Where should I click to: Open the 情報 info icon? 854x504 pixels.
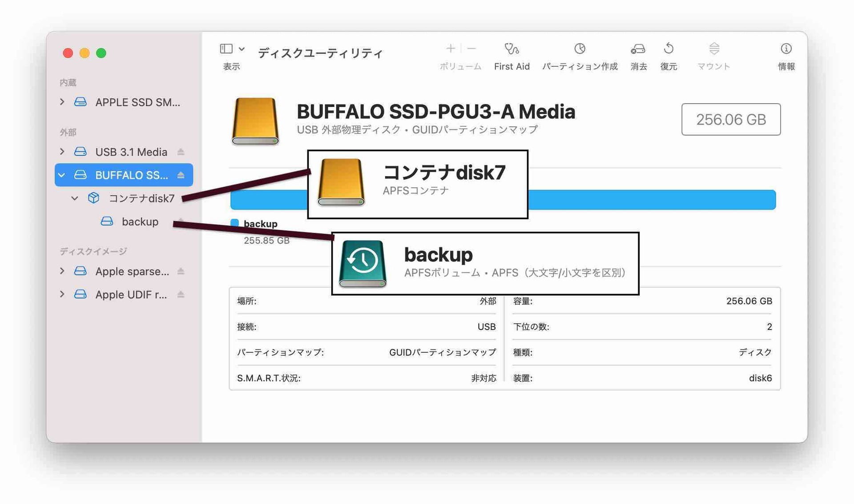click(786, 48)
